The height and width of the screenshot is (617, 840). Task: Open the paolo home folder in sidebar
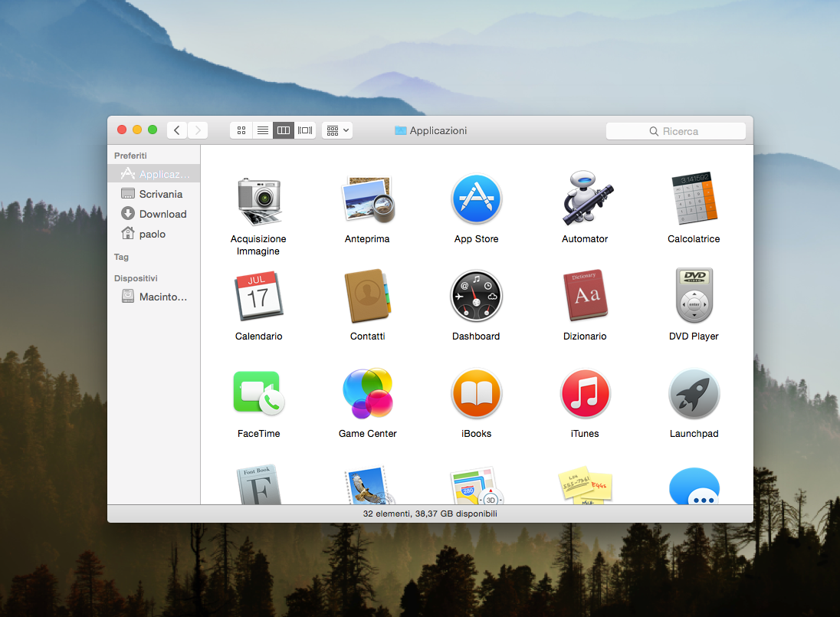(154, 234)
